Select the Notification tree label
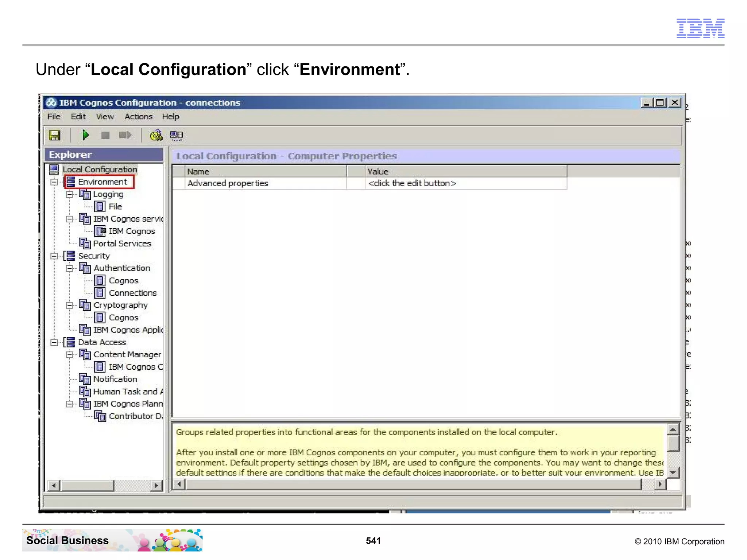 click(x=115, y=379)
